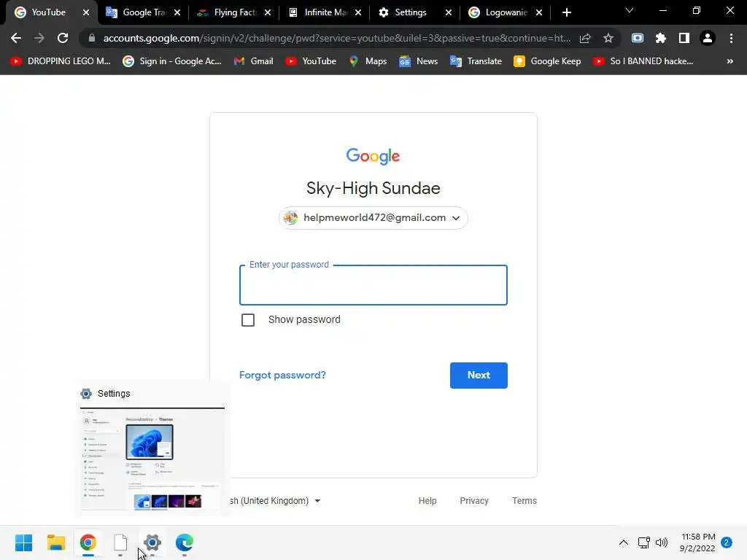Open So I BANNED hacke... bookmark

(643, 61)
